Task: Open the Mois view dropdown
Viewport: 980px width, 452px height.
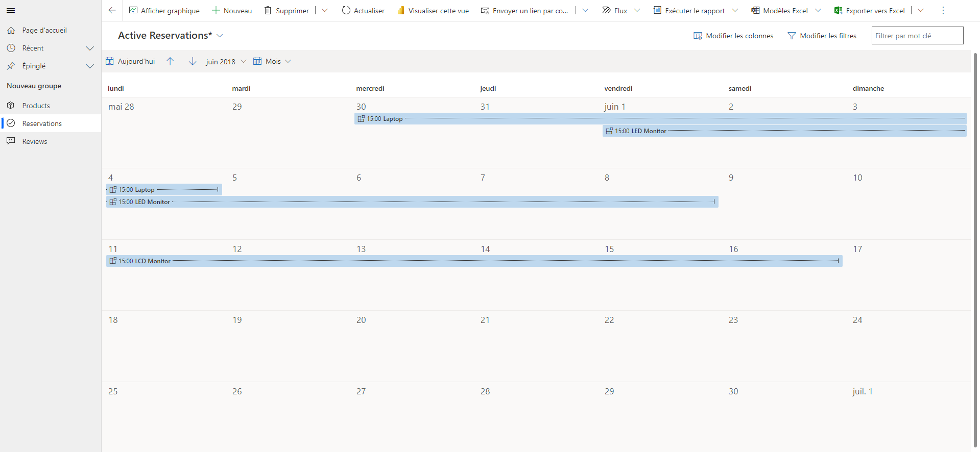Action: 272,61
